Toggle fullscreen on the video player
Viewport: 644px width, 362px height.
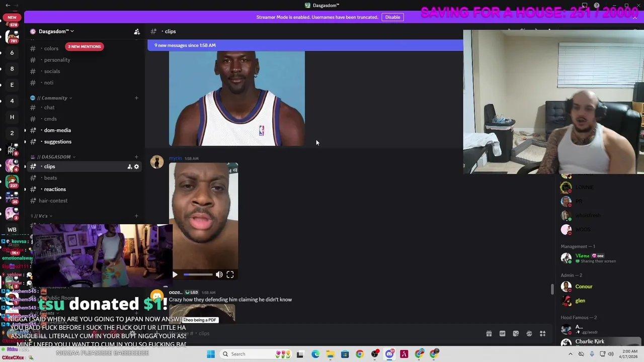[230, 275]
